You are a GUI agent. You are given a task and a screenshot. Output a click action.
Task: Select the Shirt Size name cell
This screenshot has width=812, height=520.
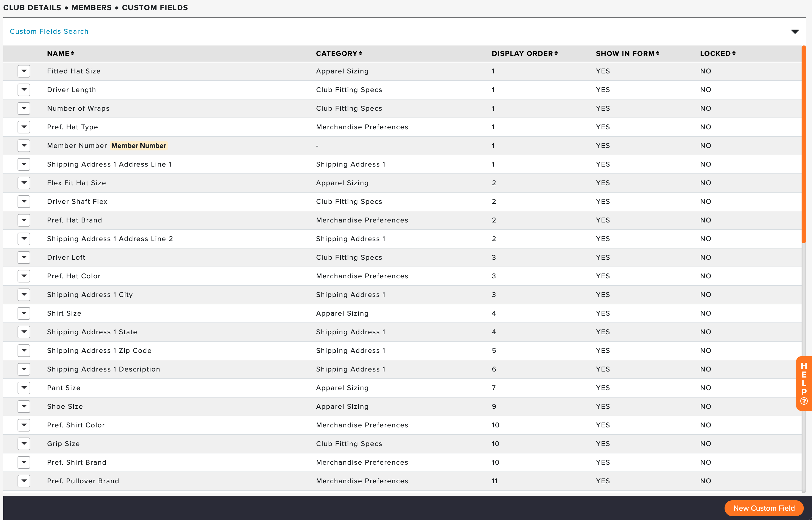click(x=64, y=313)
